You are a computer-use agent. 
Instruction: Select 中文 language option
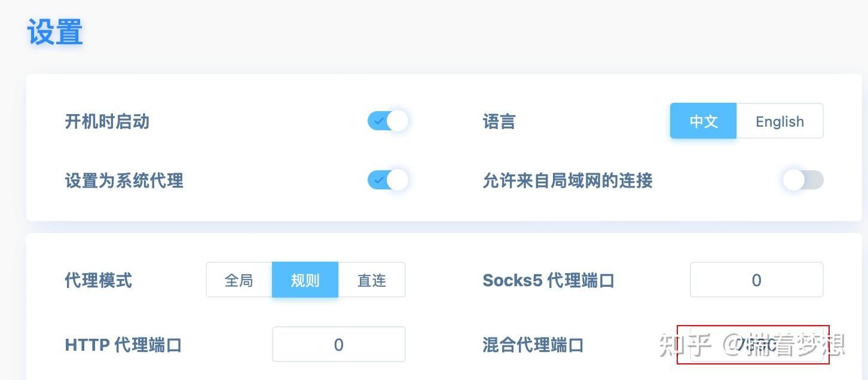[704, 121]
